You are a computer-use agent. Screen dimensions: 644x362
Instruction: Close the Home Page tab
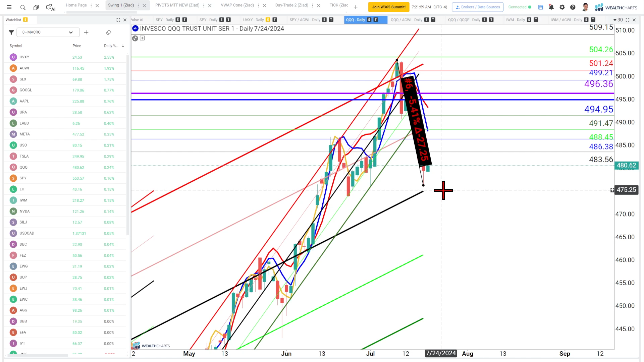pos(97,5)
